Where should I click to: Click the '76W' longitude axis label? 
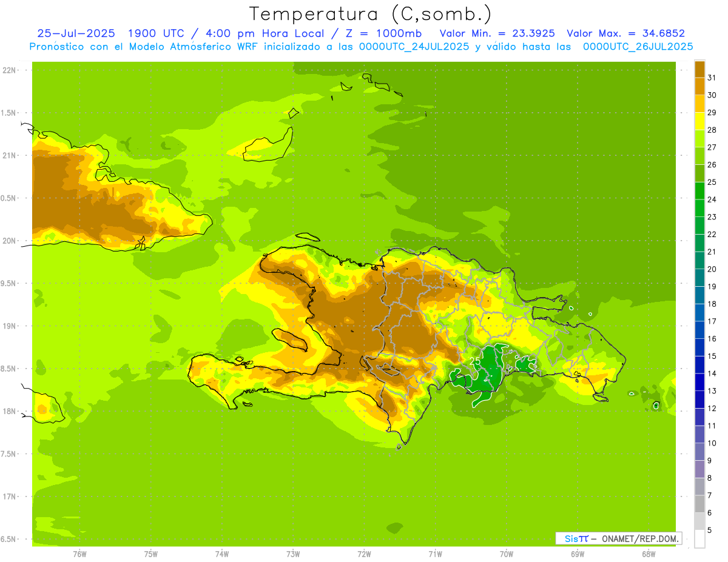tap(79, 554)
